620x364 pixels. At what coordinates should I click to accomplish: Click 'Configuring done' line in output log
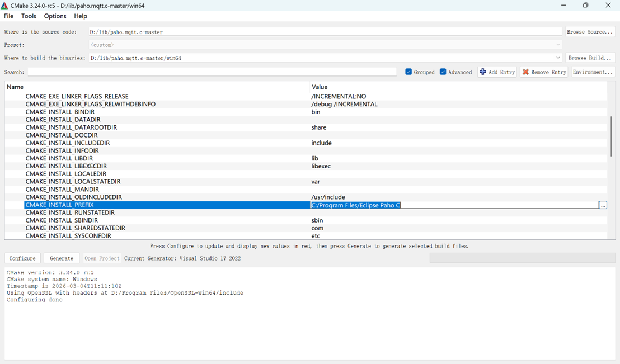tap(34, 300)
